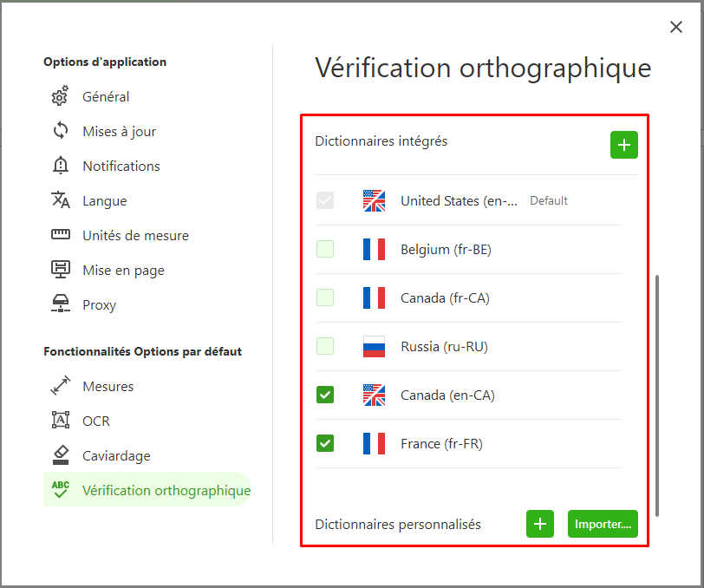Open the Notifications bell icon

point(61,166)
